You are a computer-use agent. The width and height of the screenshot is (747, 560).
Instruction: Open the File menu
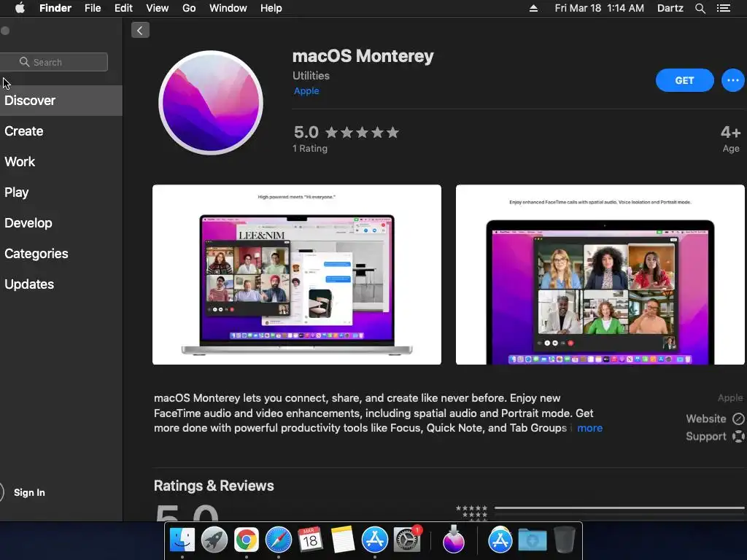(93, 8)
